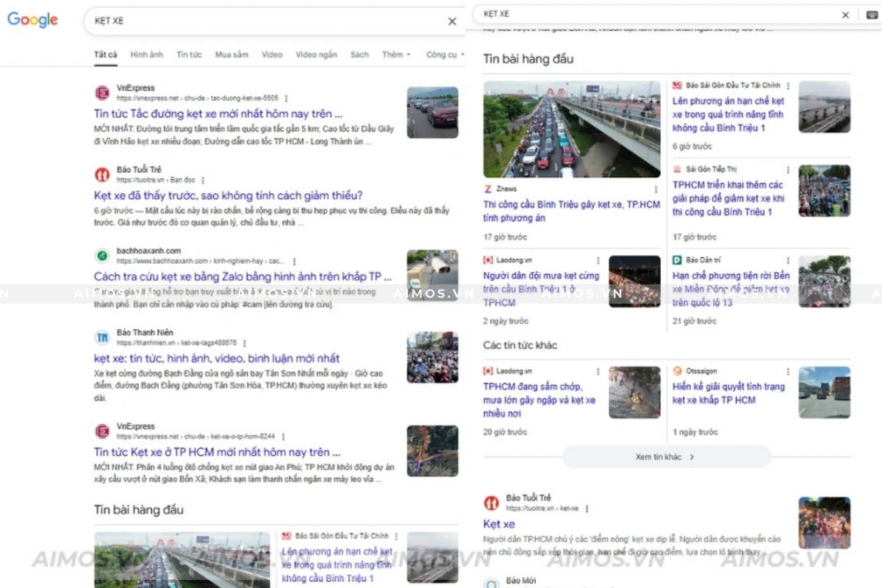This screenshot has width=882, height=588.
Task: Open large Bình Triệu bridge image in right panel
Action: 572,129
